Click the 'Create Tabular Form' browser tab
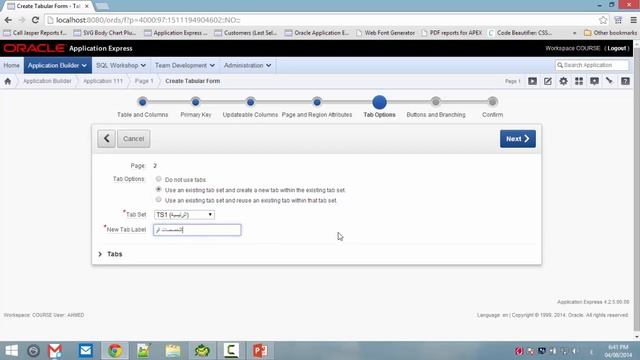Image resolution: width=640 pixels, height=360 pixels. click(47, 6)
